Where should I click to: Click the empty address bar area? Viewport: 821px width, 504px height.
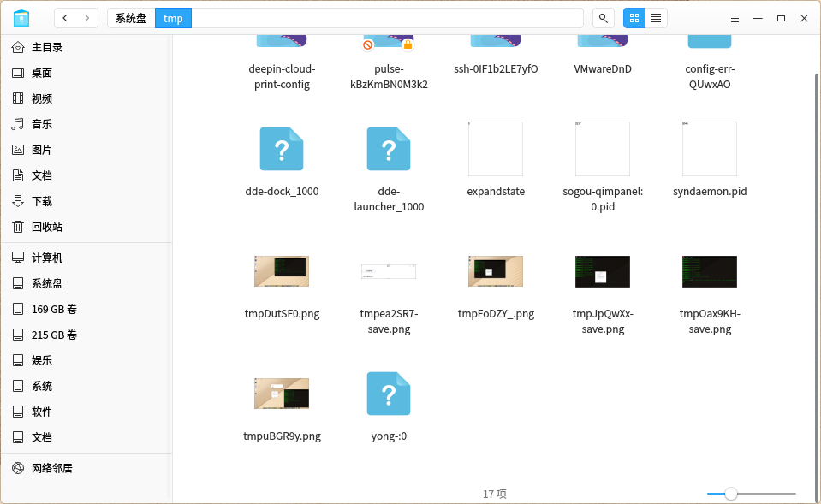click(388, 18)
